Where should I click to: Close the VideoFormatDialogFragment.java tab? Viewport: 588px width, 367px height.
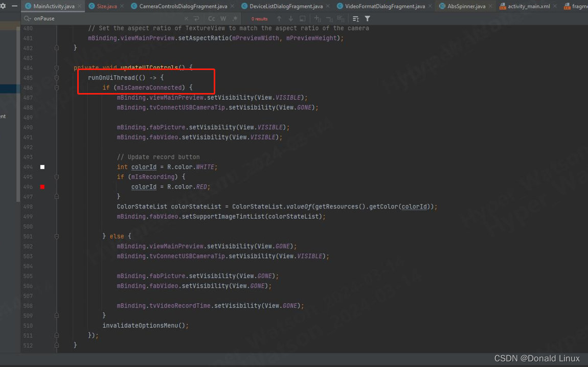coord(431,6)
